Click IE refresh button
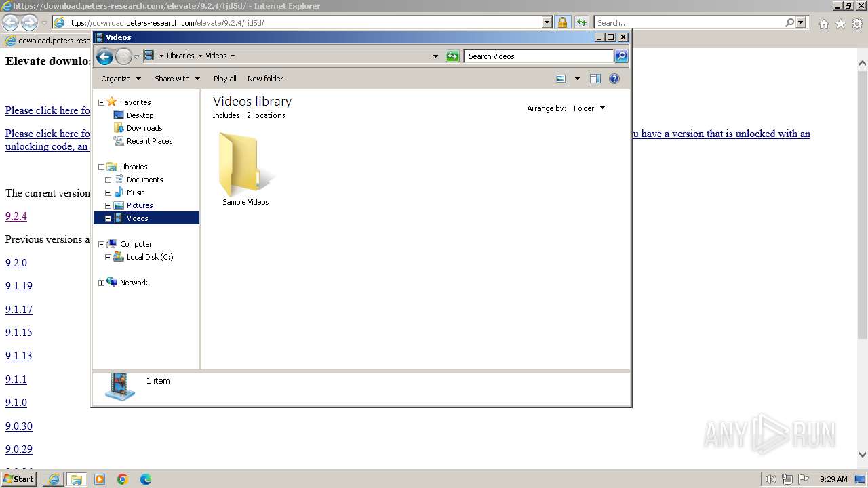The width and height of the screenshot is (868, 488). coord(582,22)
